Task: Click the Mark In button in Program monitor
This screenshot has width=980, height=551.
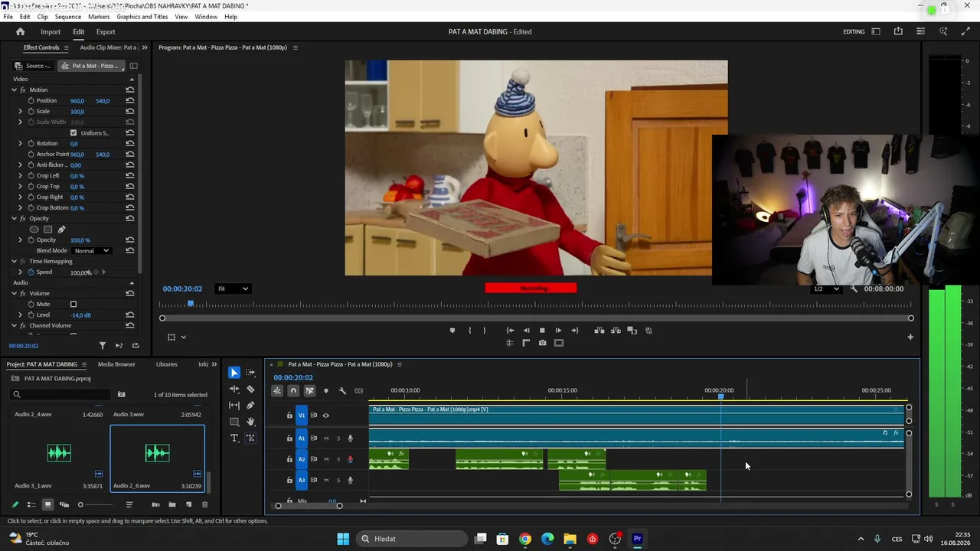Action: tap(469, 331)
